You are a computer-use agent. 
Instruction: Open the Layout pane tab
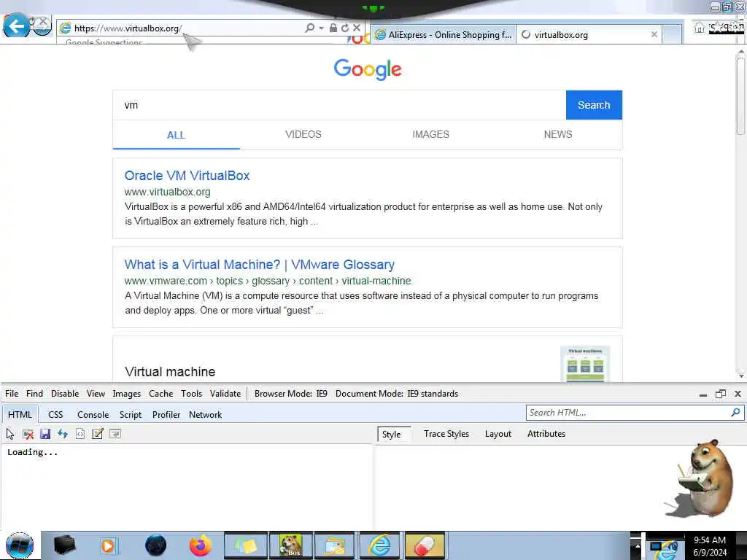pos(498,434)
